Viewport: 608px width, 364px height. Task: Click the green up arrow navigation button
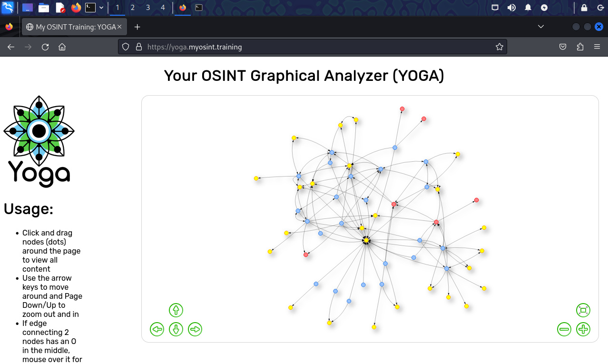coord(176,310)
